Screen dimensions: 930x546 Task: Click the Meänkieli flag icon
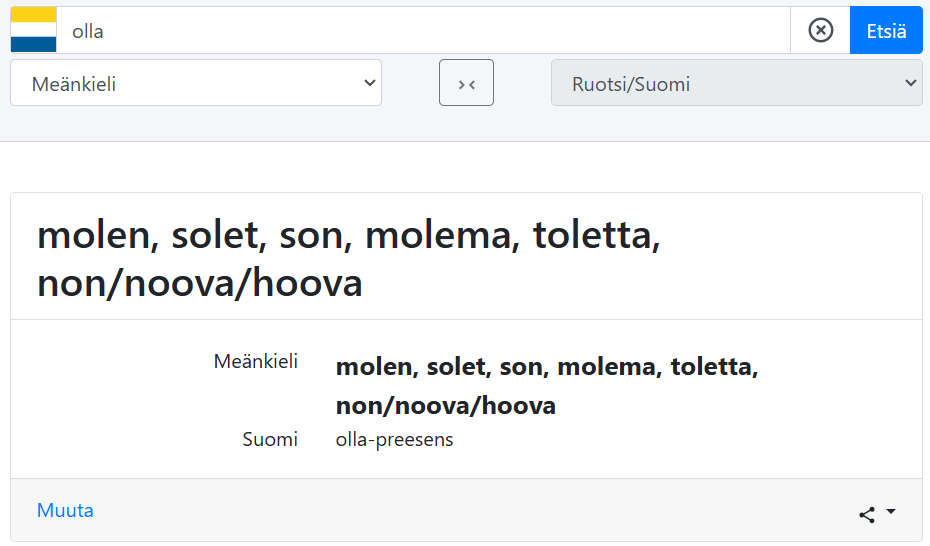[33, 30]
